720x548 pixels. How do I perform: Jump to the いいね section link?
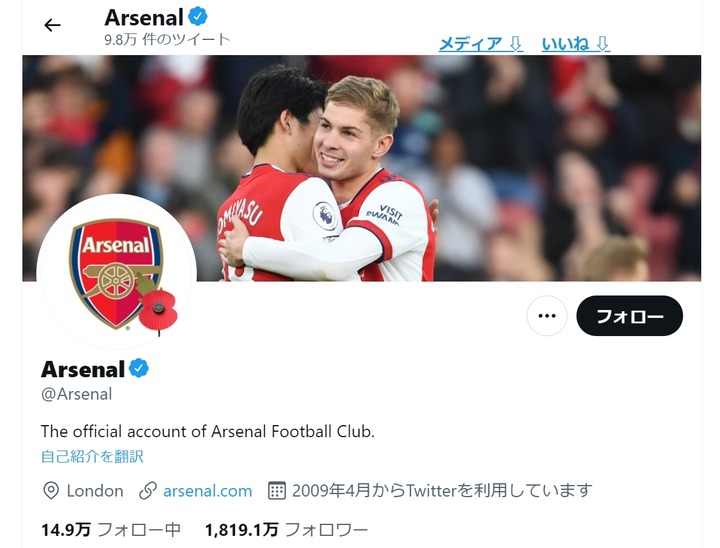pyautogui.click(x=575, y=43)
